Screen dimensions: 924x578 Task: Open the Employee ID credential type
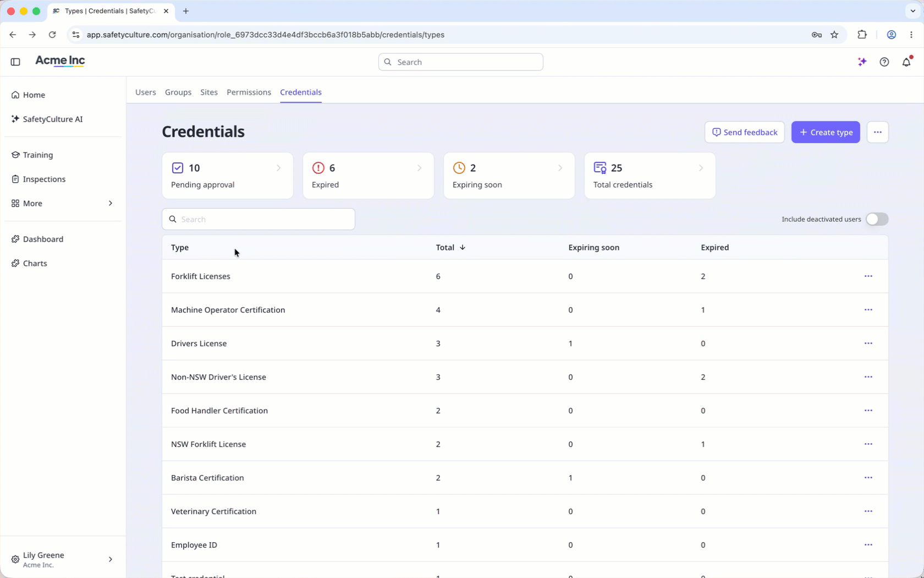(x=194, y=545)
